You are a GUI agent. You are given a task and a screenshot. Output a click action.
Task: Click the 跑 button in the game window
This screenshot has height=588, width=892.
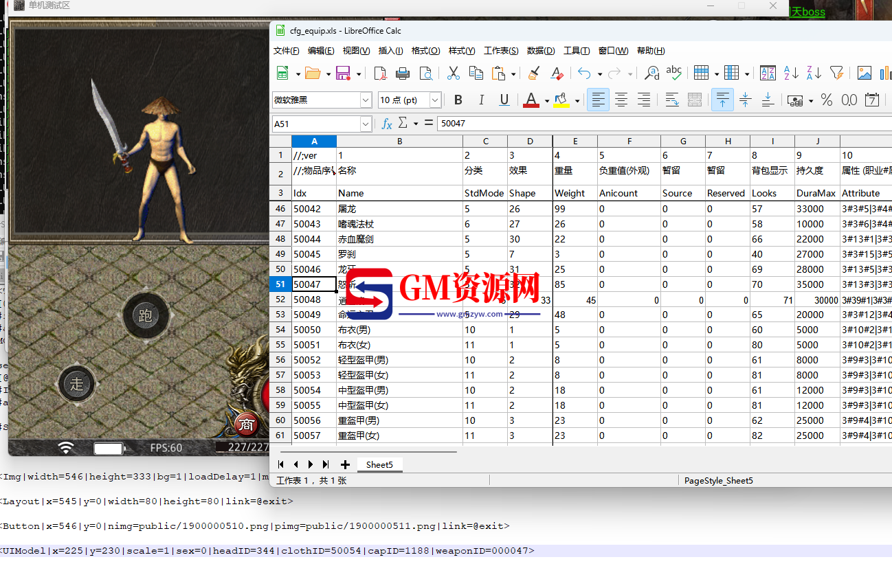click(x=145, y=316)
